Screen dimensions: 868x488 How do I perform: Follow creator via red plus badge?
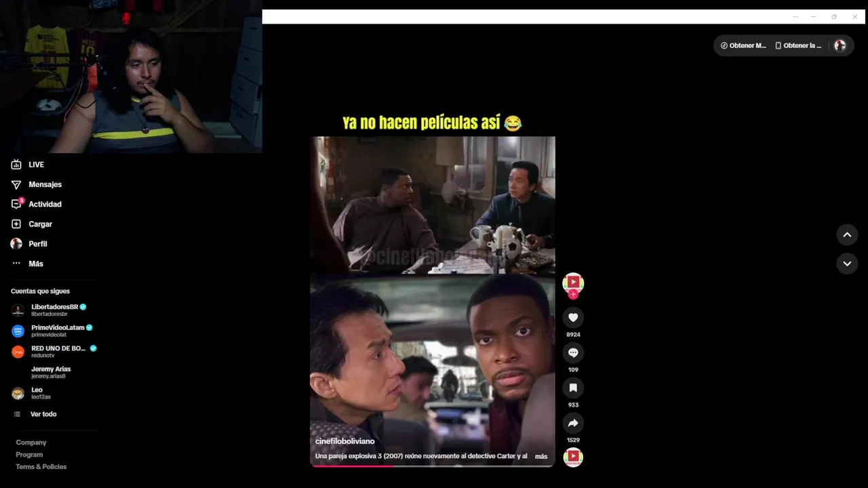click(573, 294)
